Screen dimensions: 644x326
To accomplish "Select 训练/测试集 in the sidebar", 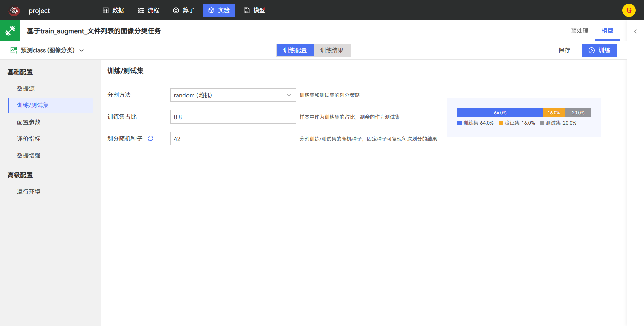I will pyautogui.click(x=50, y=105).
